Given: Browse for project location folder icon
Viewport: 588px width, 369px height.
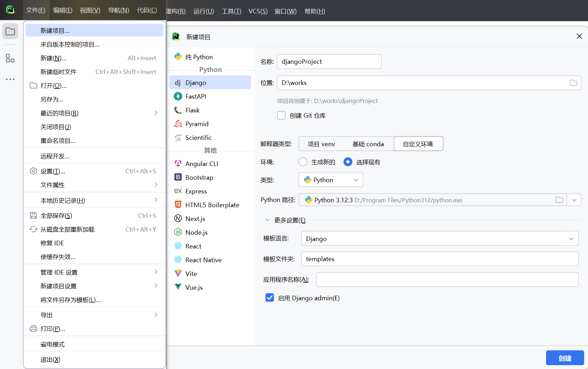Looking at the screenshot, I should 574,83.
